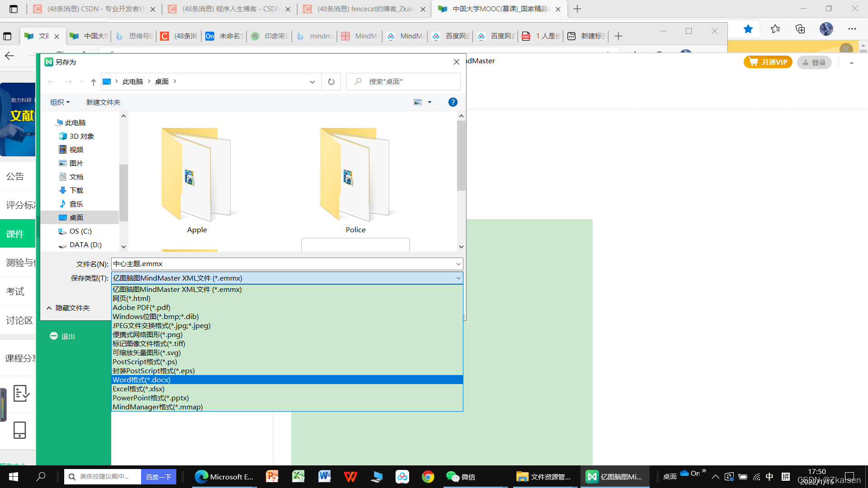
Task: Open address bar path dropdown arrow
Action: 312,82
